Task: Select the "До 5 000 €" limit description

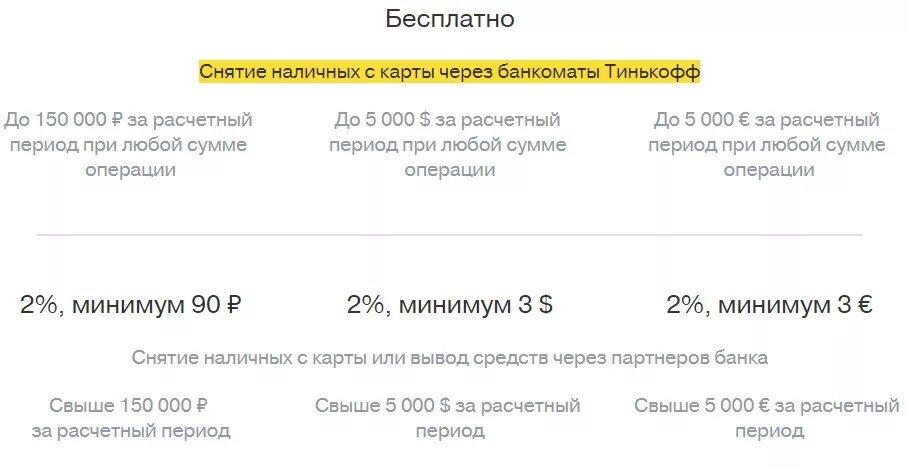Action: point(767,145)
